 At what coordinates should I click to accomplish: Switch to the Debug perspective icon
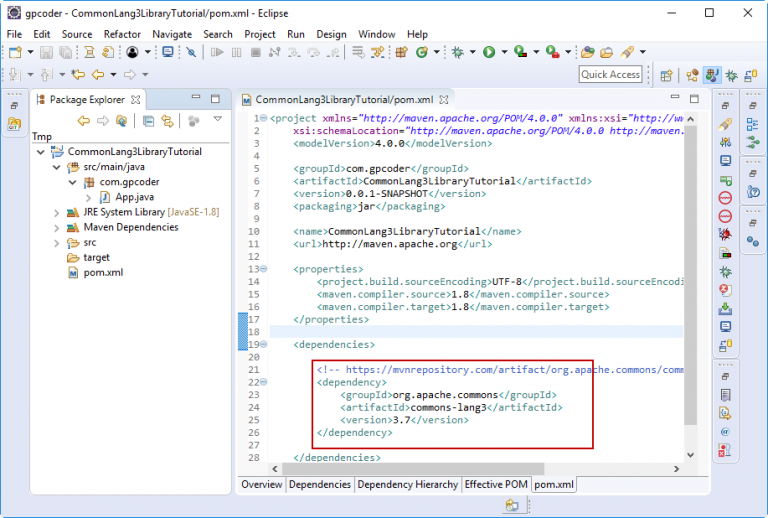[x=731, y=75]
